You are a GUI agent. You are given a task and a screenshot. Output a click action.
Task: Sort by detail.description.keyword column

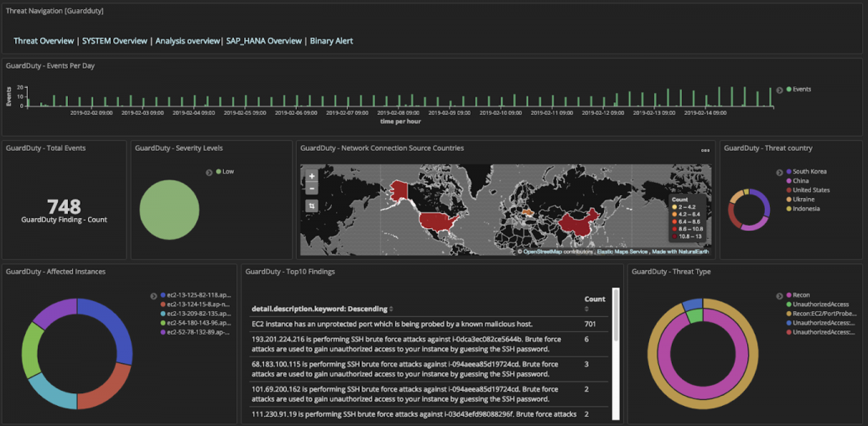click(x=322, y=309)
